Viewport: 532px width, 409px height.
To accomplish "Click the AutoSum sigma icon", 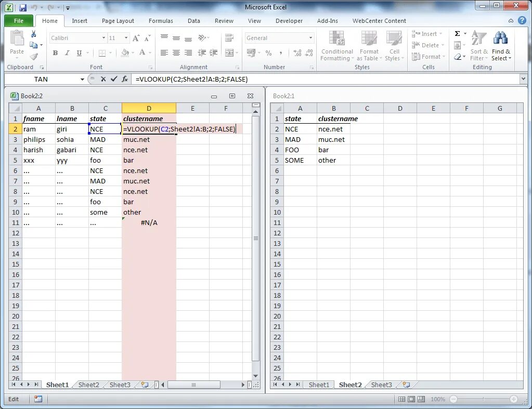I will 457,34.
